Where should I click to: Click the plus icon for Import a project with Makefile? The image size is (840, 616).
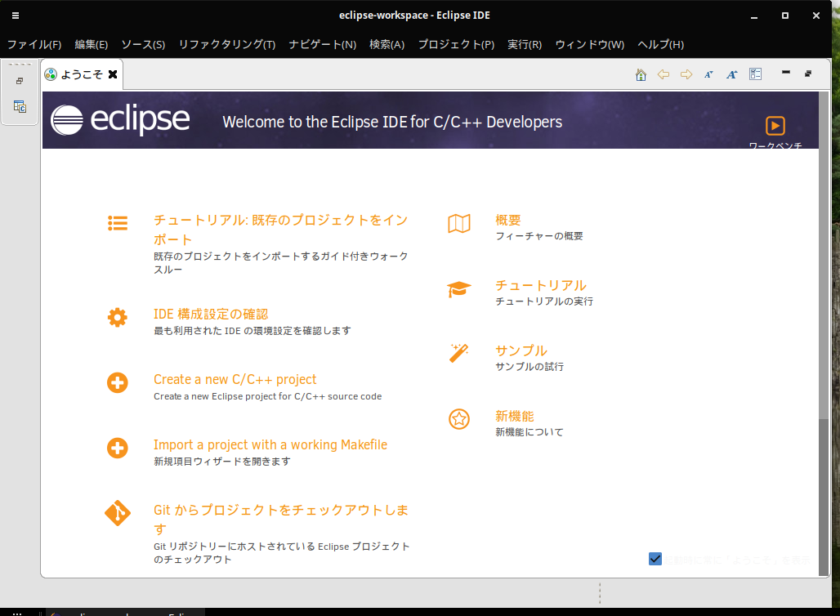coord(118,449)
